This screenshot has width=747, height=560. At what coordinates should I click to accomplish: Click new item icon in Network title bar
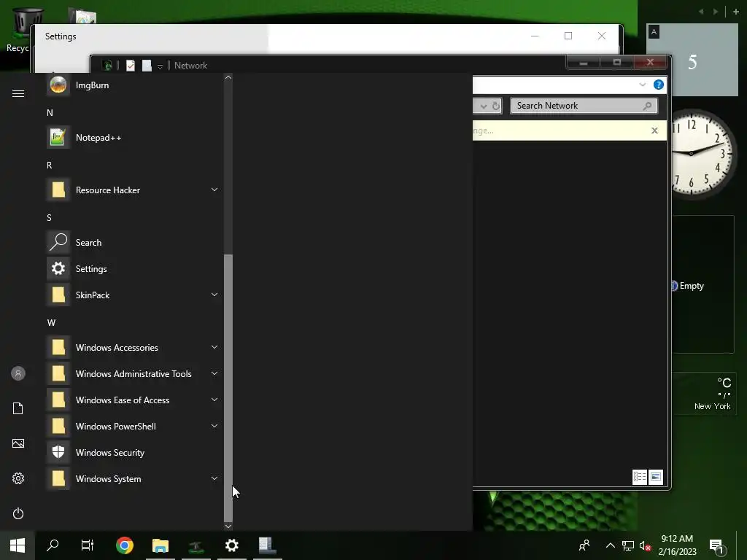pyautogui.click(x=147, y=66)
